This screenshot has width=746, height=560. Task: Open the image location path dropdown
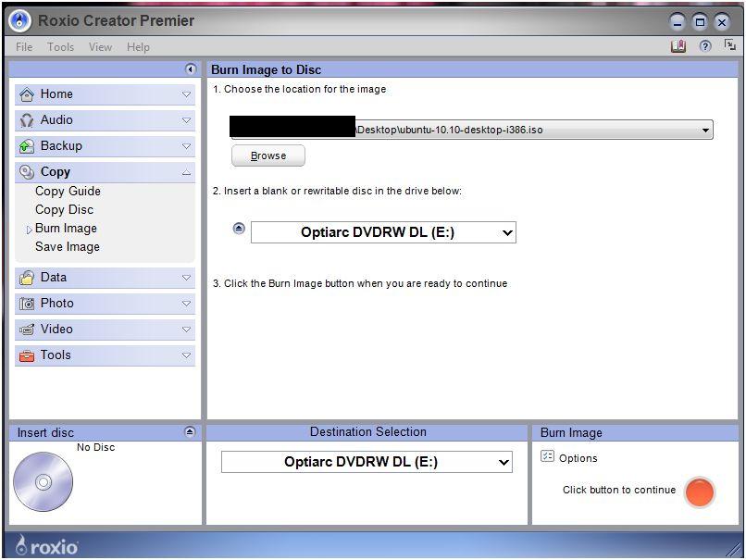click(705, 130)
